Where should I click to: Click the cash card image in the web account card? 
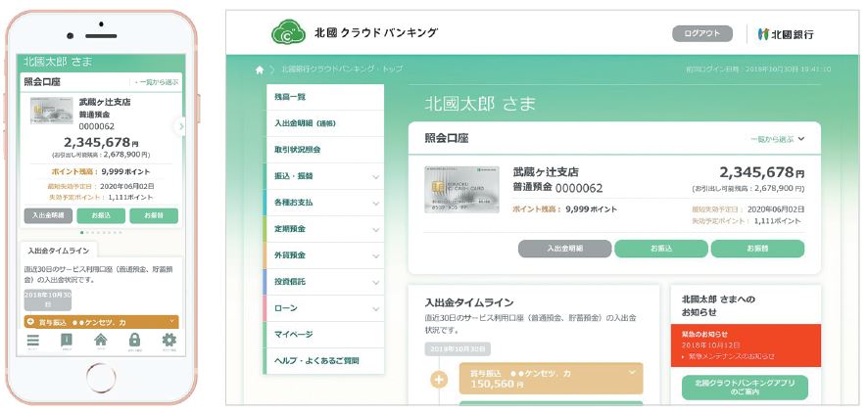[461, 190]
